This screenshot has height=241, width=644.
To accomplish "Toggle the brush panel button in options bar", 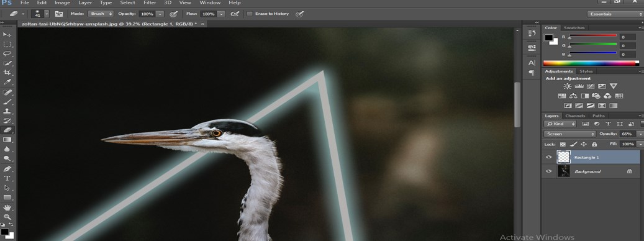I will click(x=59, y=14).
